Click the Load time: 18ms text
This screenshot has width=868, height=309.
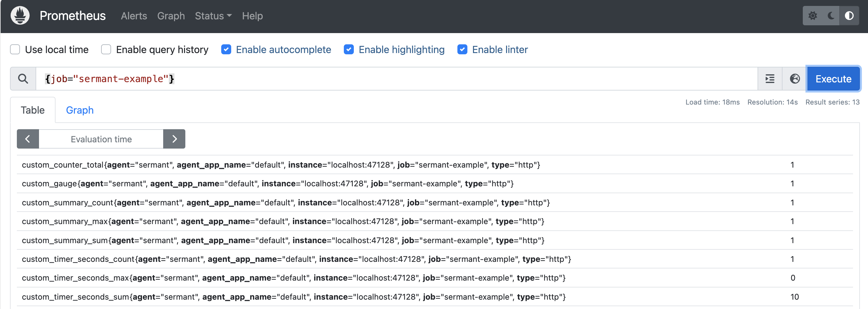(712, 102)
